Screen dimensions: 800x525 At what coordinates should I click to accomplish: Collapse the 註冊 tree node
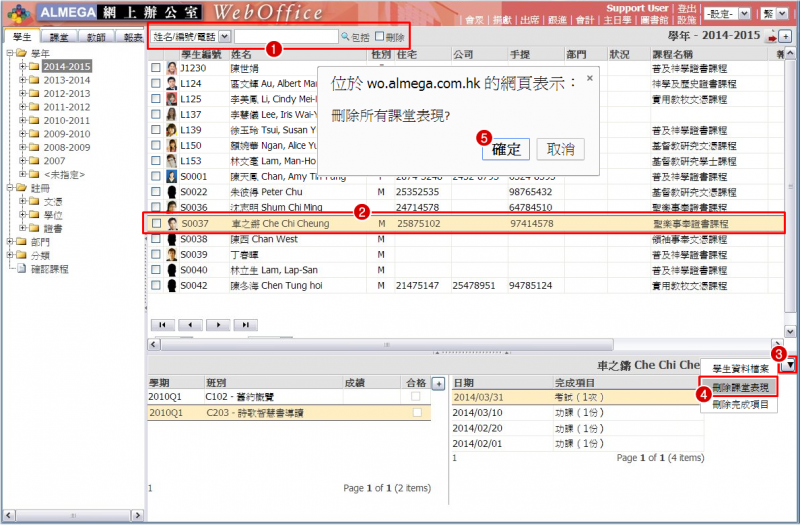click(10, 188)
